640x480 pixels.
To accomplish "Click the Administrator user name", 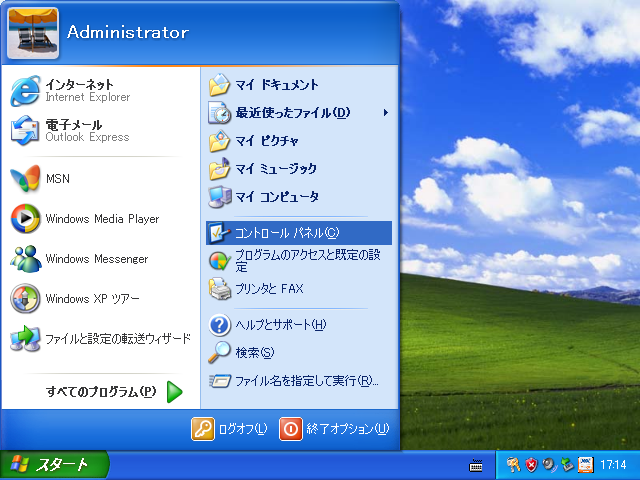I will coord(128,33).
